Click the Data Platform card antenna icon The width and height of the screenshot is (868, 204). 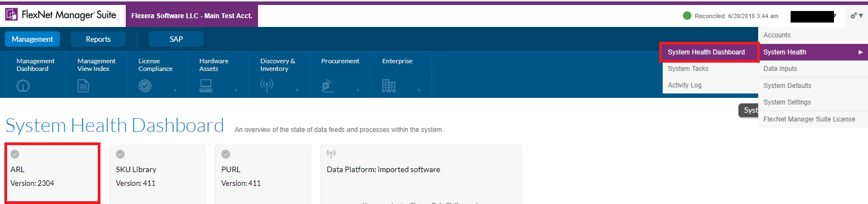click(331, 154)
